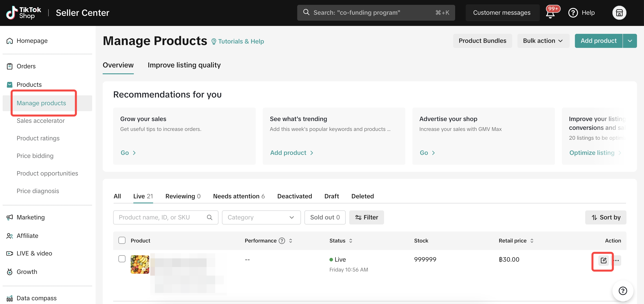
Task: Check the first product row checkbox
Action: tap(122, 259)
